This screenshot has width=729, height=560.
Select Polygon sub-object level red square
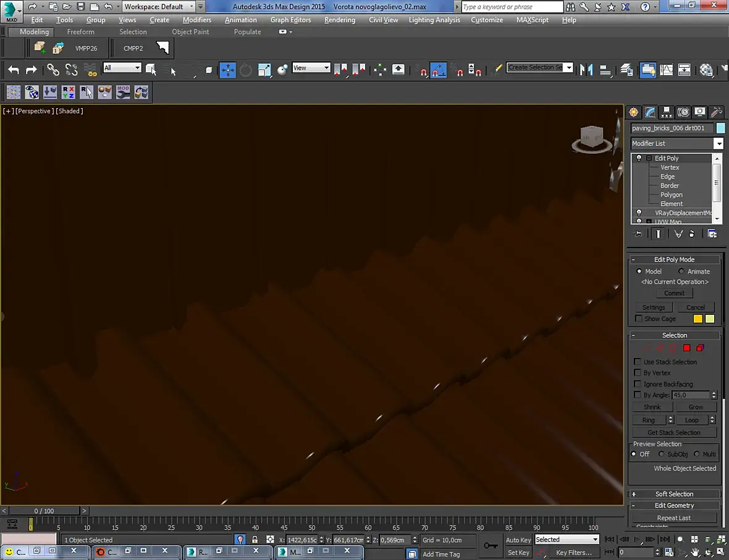[686, 348]
